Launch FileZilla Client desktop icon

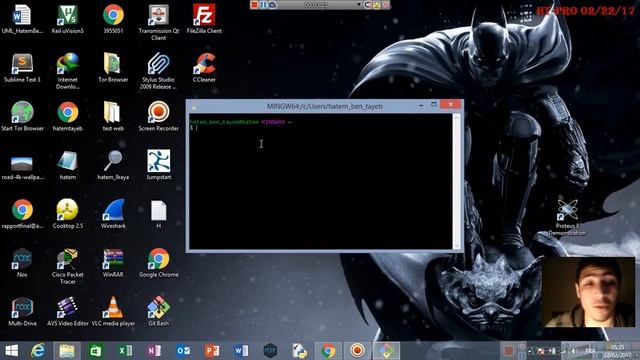click(x=204, y=19)
